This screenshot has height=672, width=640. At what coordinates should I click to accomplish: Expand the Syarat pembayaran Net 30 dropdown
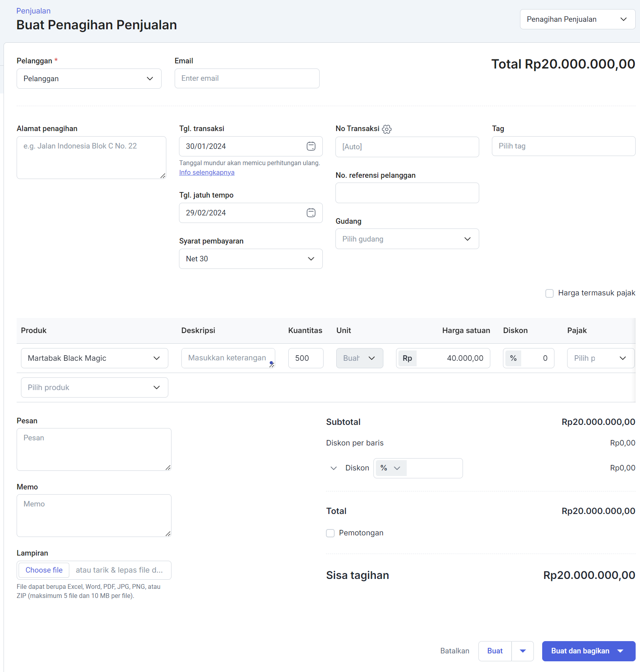pyautogui.click(x=251, y=259)
